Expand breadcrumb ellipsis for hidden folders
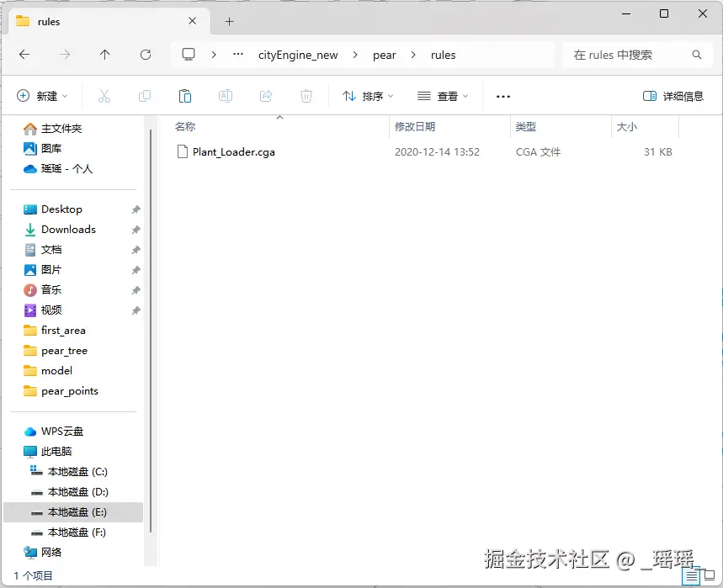 (238, 55)
